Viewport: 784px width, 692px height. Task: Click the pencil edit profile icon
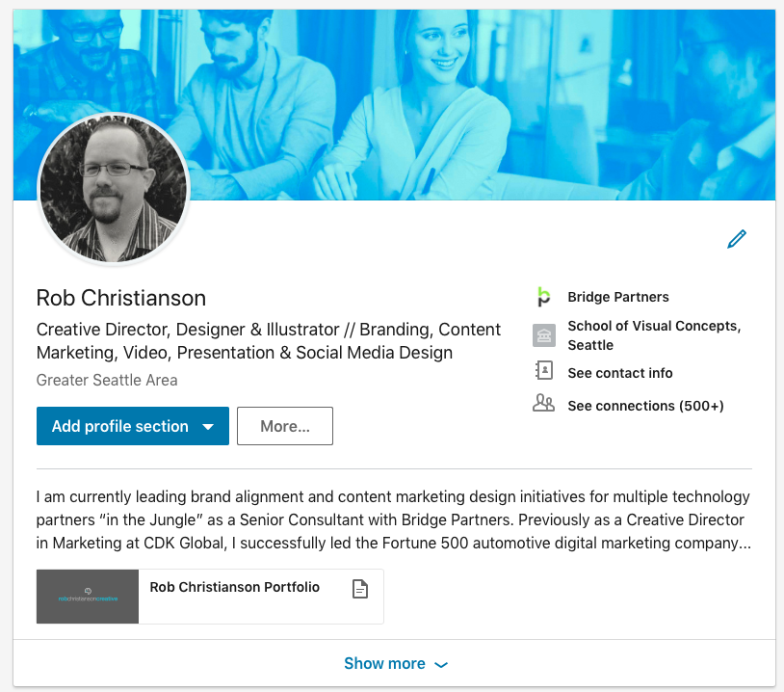(737, 238)
